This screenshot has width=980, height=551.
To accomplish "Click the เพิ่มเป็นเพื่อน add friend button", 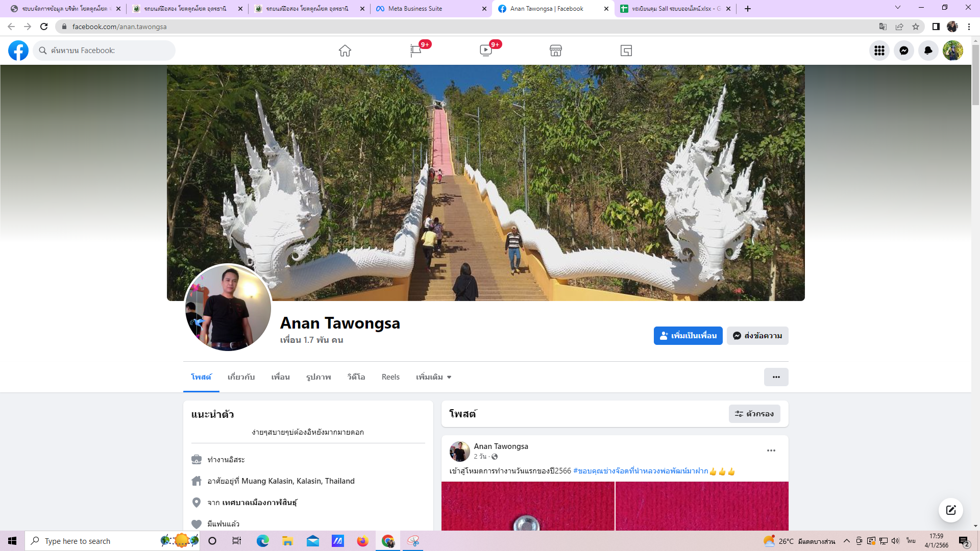I will pos(688,336).
